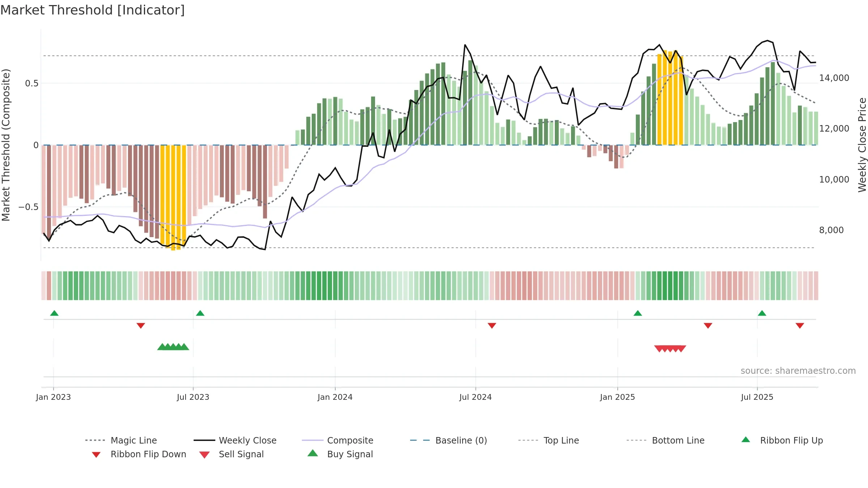Click the Weekly Close Price axis title
The image size is (868, 488).
pyautogui.click(x=862, y=145)
